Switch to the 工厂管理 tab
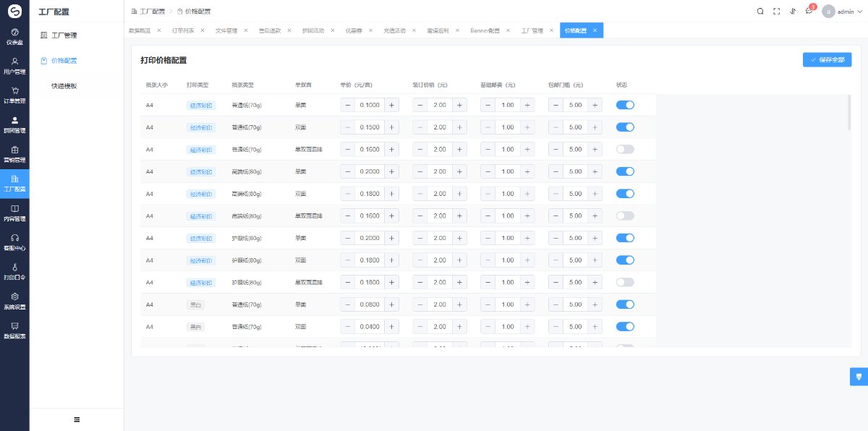The image size is (868, 431). coord(532,30)
